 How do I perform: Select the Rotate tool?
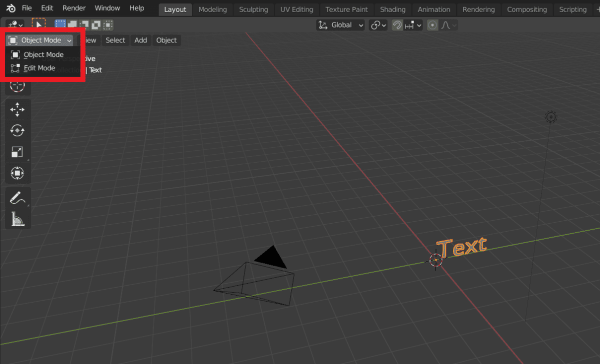(17, 130)
